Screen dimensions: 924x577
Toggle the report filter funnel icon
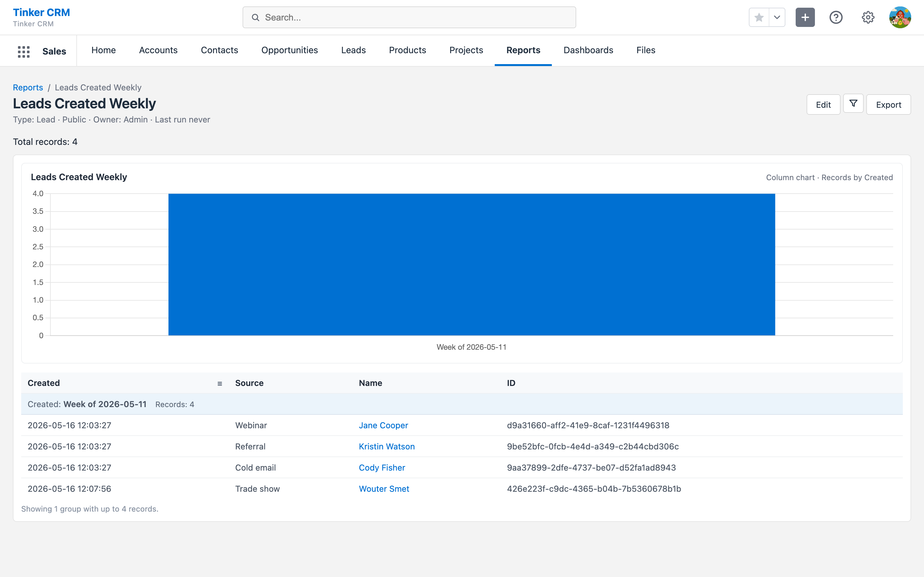853,104
